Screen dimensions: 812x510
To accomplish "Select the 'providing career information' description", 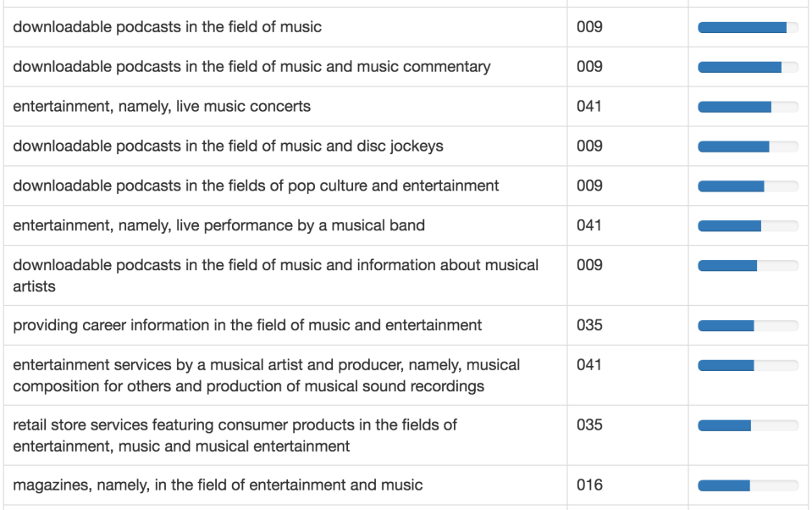I will point(247,326).
